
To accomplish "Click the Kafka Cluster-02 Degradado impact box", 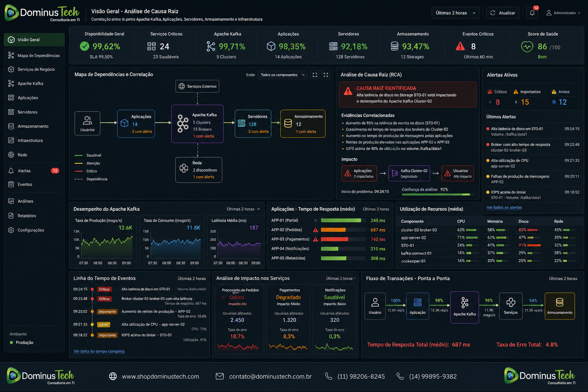I will (409, 173).
